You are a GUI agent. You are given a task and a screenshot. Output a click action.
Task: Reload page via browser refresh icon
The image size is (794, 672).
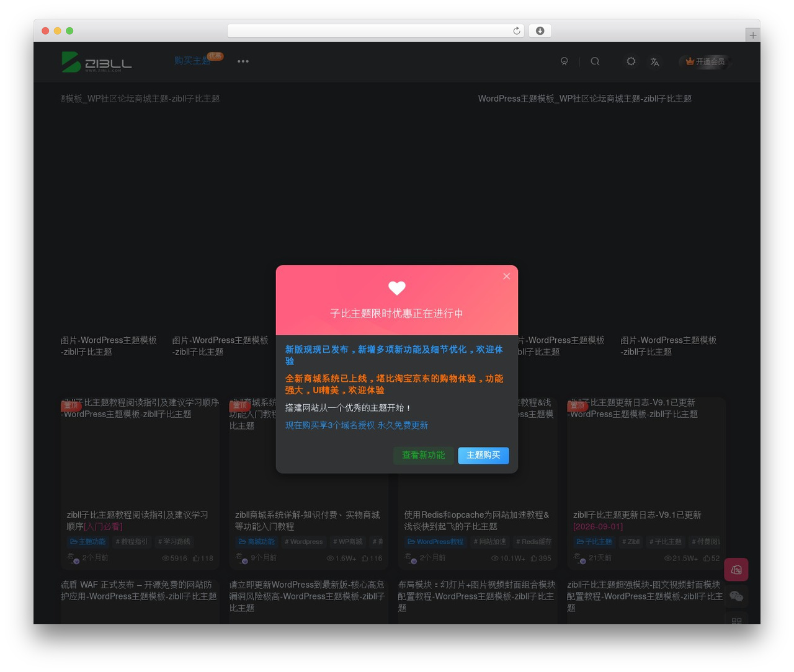pyautogui.click(x=517, y=31)
